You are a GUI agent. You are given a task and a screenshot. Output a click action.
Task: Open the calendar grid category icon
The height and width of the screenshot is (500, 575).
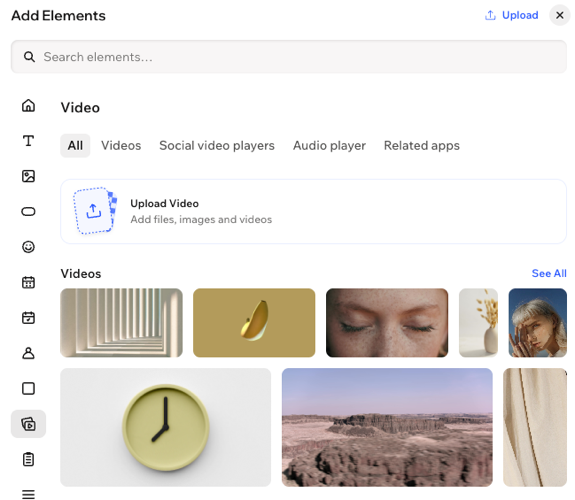pos(28,282)
